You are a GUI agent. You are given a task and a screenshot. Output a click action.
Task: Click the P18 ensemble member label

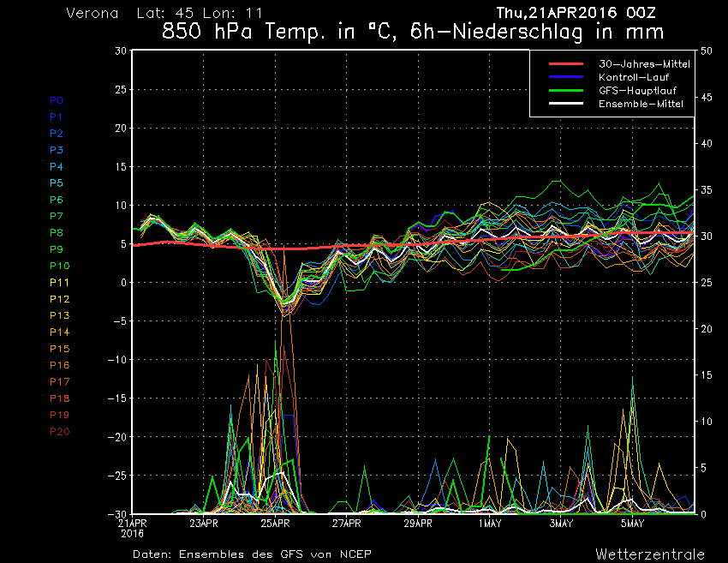click(59, 398)
